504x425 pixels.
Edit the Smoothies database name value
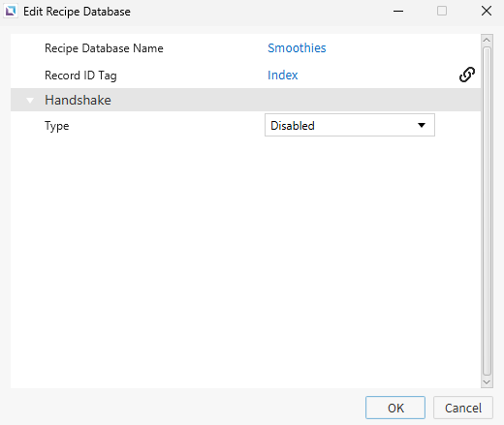297,48
